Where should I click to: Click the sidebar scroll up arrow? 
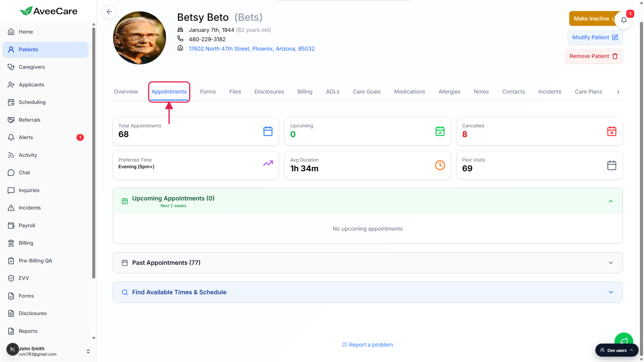click(94, 24)
